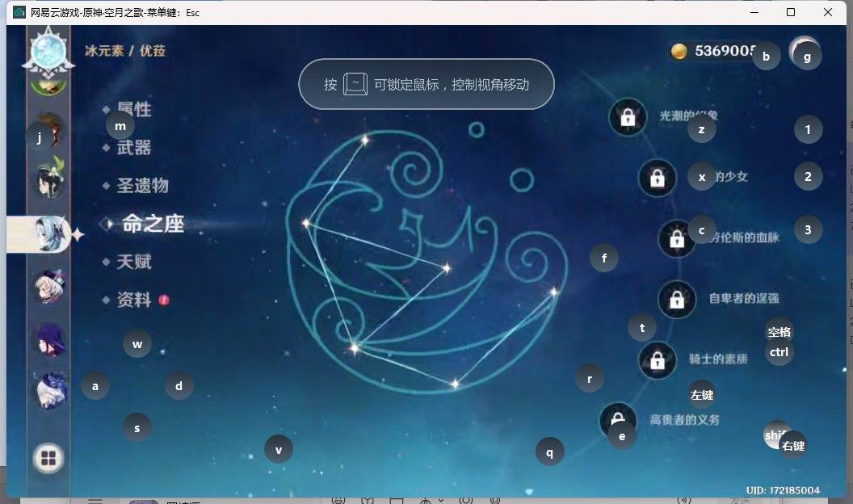Tap the virtual 'v' key button
The width and height of the screenshot is (853, 504).
coord(279,450)
